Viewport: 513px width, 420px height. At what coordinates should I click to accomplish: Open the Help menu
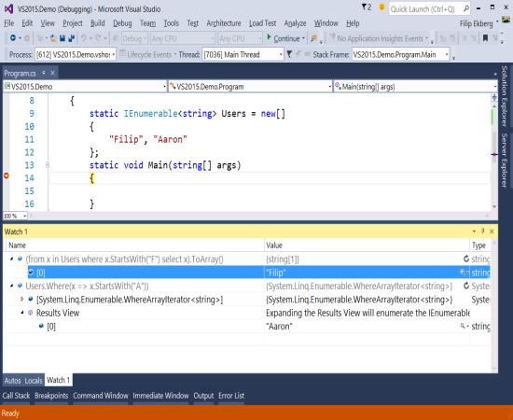[x=353, y=23]
